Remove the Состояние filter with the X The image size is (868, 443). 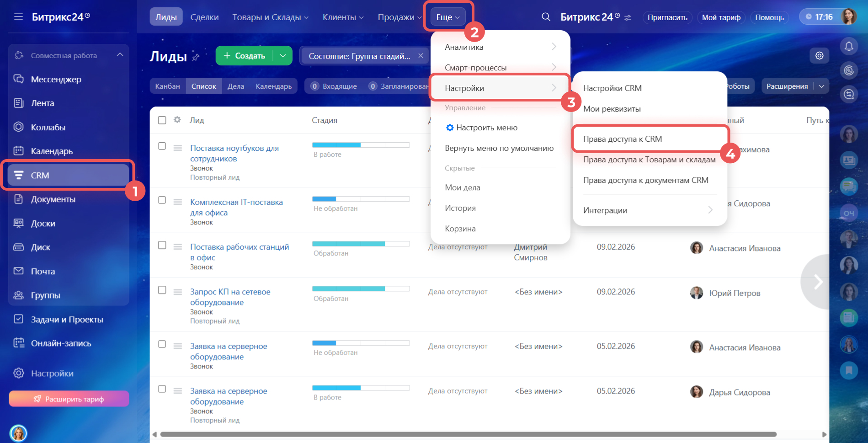421,56
